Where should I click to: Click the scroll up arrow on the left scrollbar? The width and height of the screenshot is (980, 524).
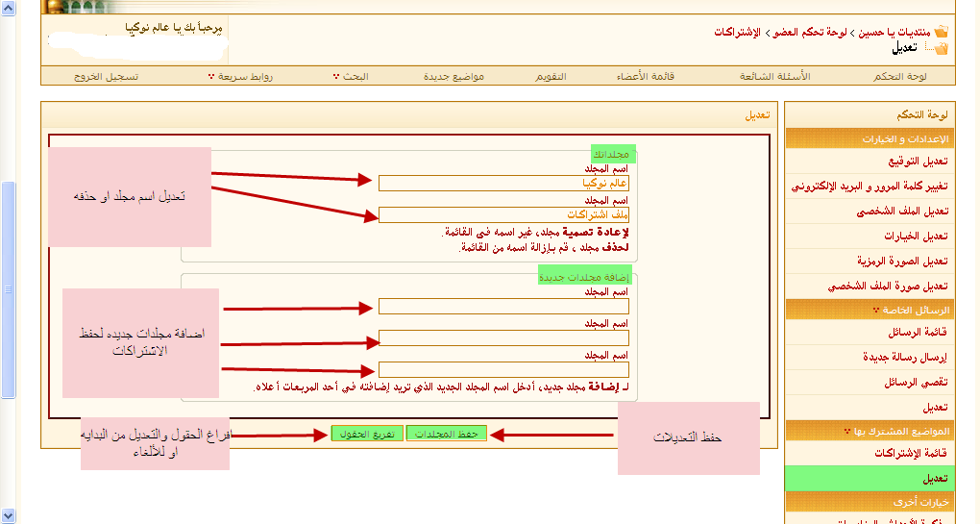pyautogui.click(x=9, y=7)
